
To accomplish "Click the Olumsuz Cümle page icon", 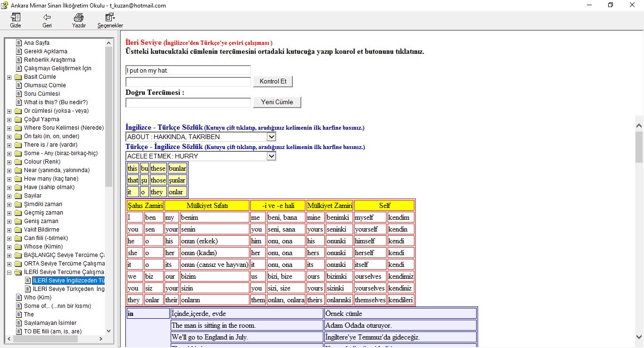I will coord(19,85).
